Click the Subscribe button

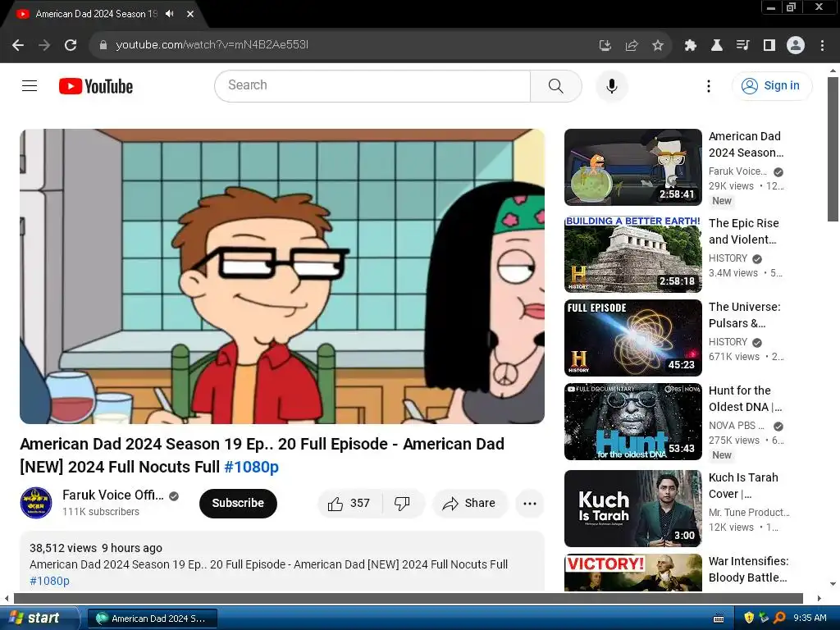238,503
